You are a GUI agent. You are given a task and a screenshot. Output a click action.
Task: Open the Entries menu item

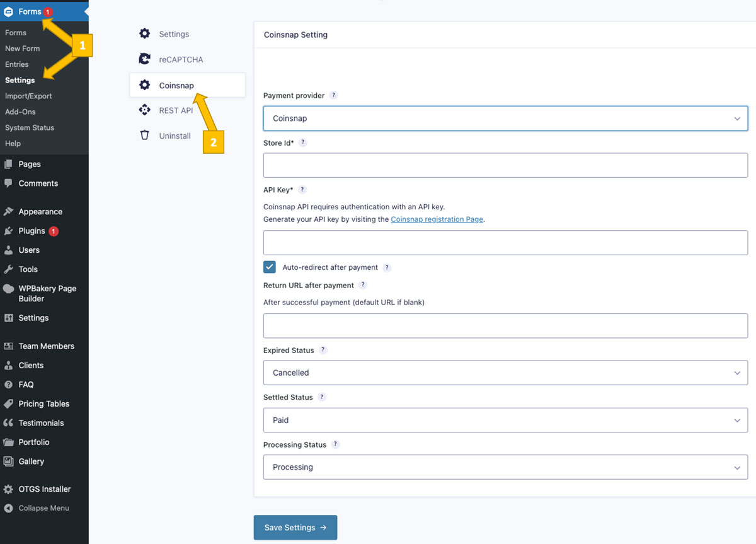click(x=16, y=64)
